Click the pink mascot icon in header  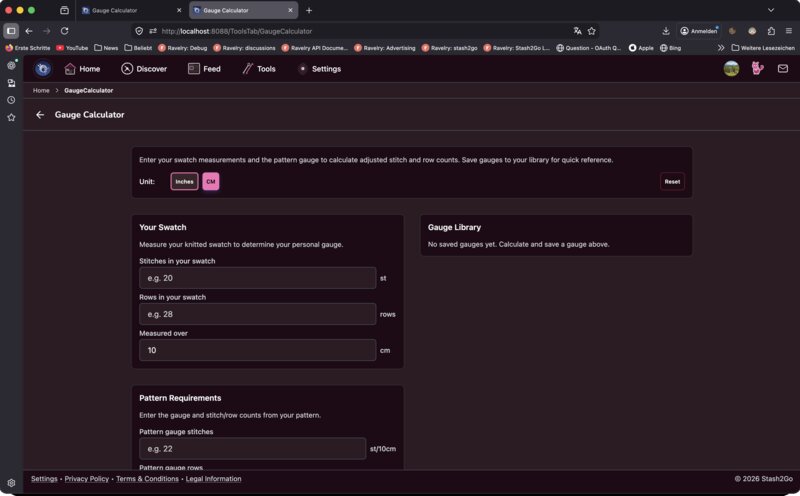tap(758, 68)
